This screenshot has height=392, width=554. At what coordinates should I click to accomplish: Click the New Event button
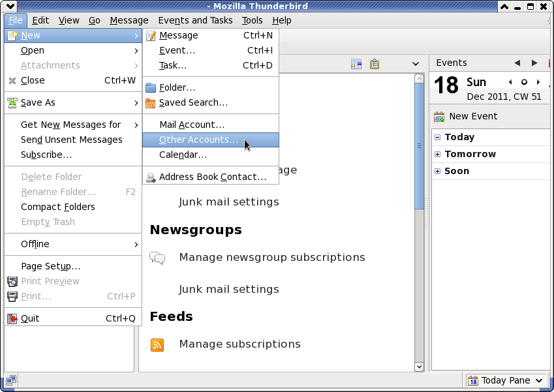tap(466, 117)
